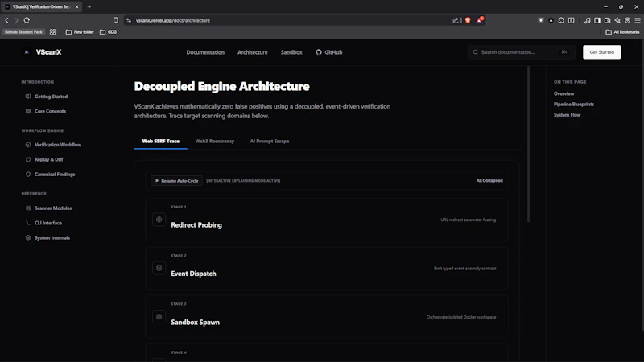Click the music note toolbar icon
The image size is (644, 362).
coord(588,20)
